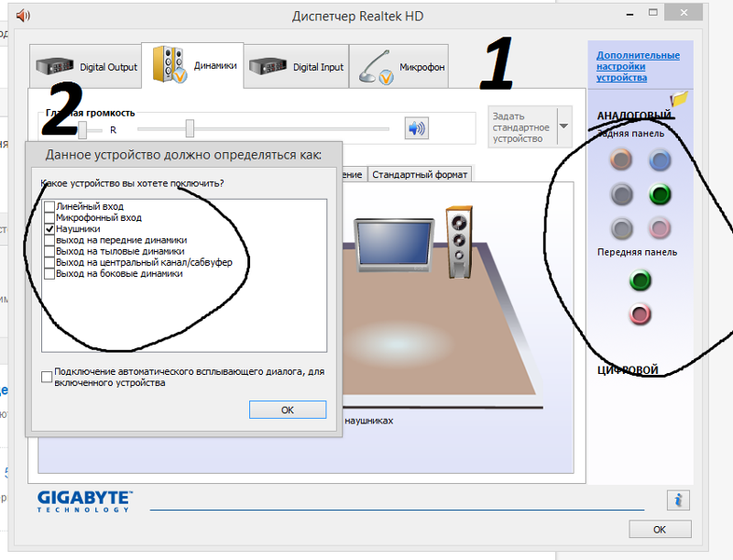Open the Digital Input tab
The height and width of the screenshot is (560, 733).
[296, 66]
